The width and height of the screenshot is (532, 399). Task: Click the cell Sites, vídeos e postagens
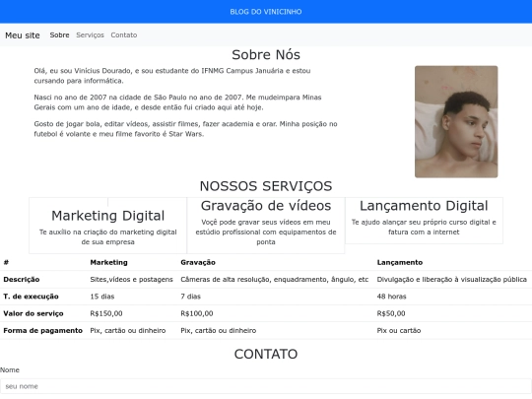(x=131, y=279)
